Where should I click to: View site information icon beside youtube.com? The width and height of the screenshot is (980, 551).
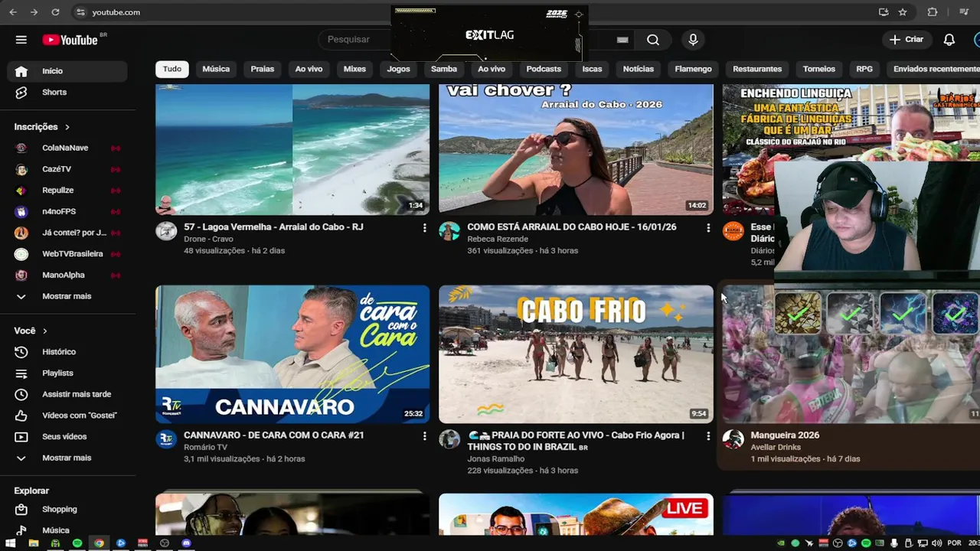tap(80, 12)
